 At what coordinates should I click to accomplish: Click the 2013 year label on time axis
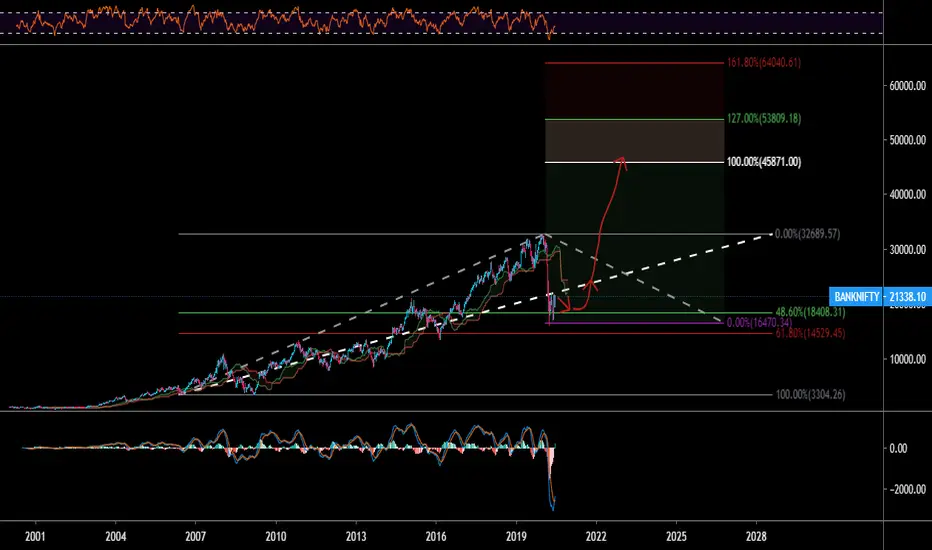pyautogui.click(x=356, y=536)
